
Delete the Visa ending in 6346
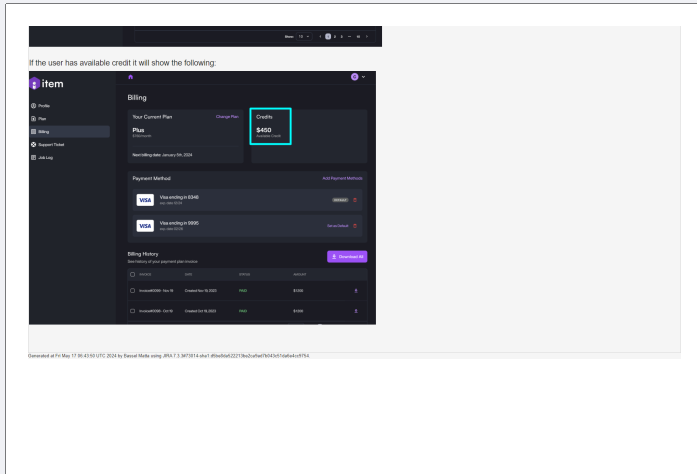(355, 199)
